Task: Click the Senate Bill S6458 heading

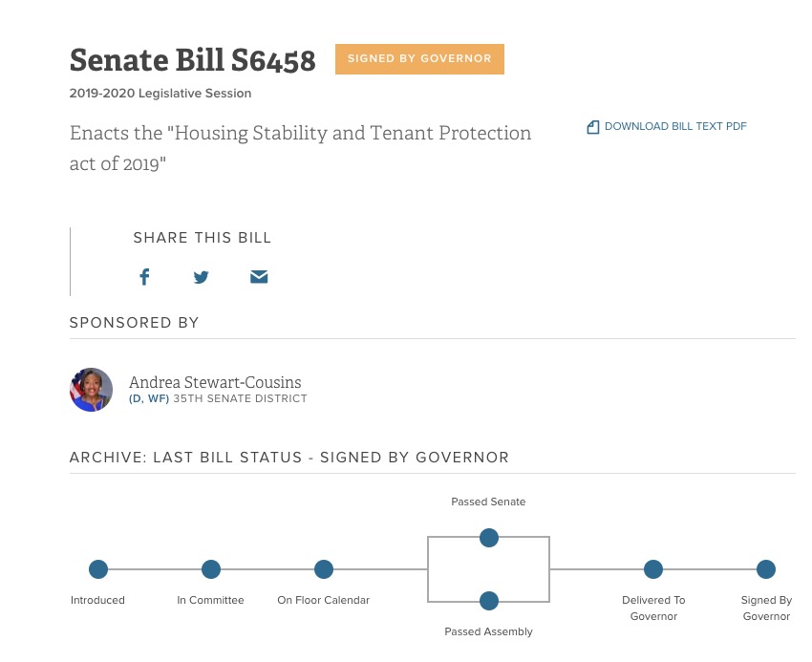Action: click(x=192, y=61)
